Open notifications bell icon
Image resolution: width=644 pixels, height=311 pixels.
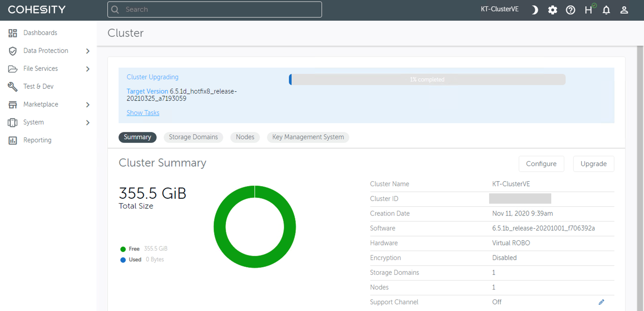coord(606,10)
